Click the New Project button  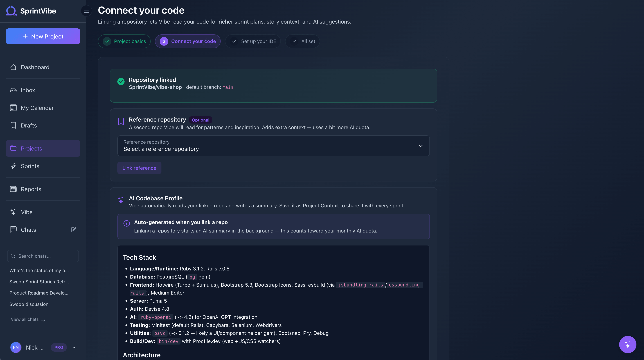tap(43, 37)
